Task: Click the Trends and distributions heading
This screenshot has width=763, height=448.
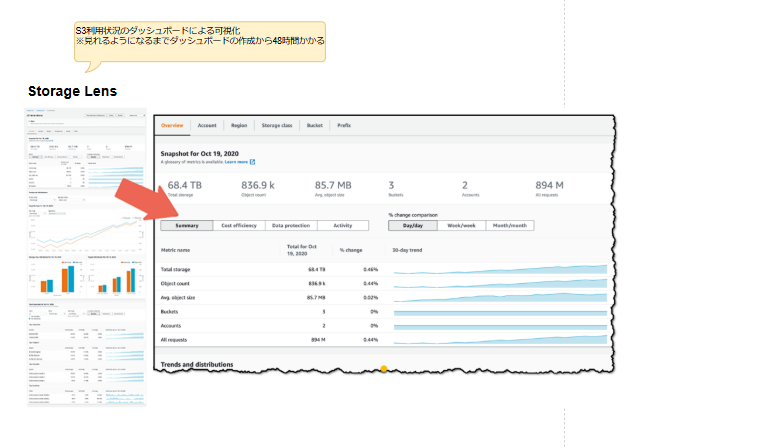Action: (x=197, y=364)
